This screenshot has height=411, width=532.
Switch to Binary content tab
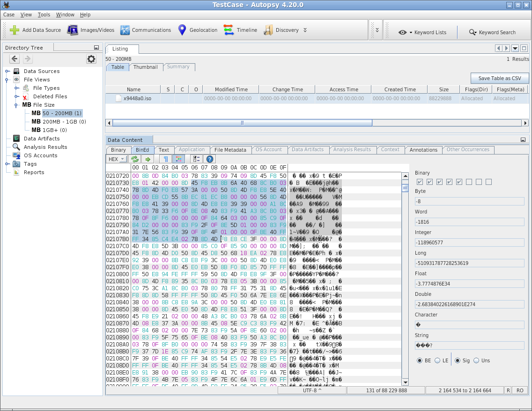pos(118,150)
